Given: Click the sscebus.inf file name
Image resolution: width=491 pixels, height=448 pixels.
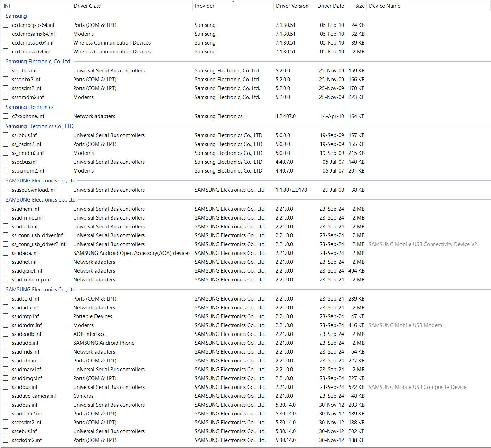Looking at the screenshot, I should coord(24,431).
